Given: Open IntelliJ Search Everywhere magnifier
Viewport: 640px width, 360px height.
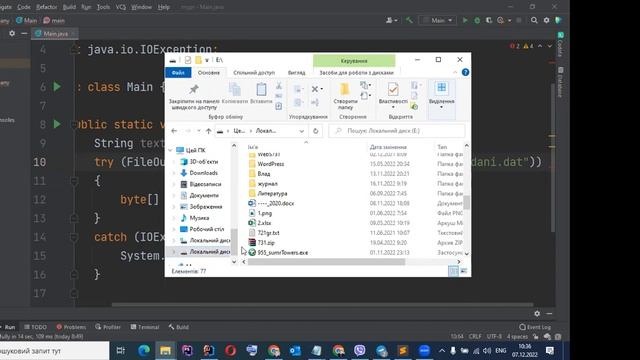Looking at the screenshot, I should coord(534,20).
